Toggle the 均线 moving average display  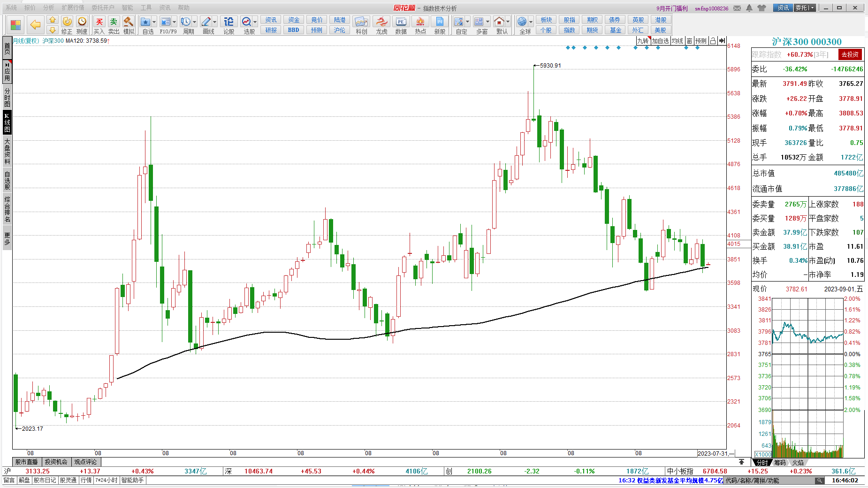(677, 41)
